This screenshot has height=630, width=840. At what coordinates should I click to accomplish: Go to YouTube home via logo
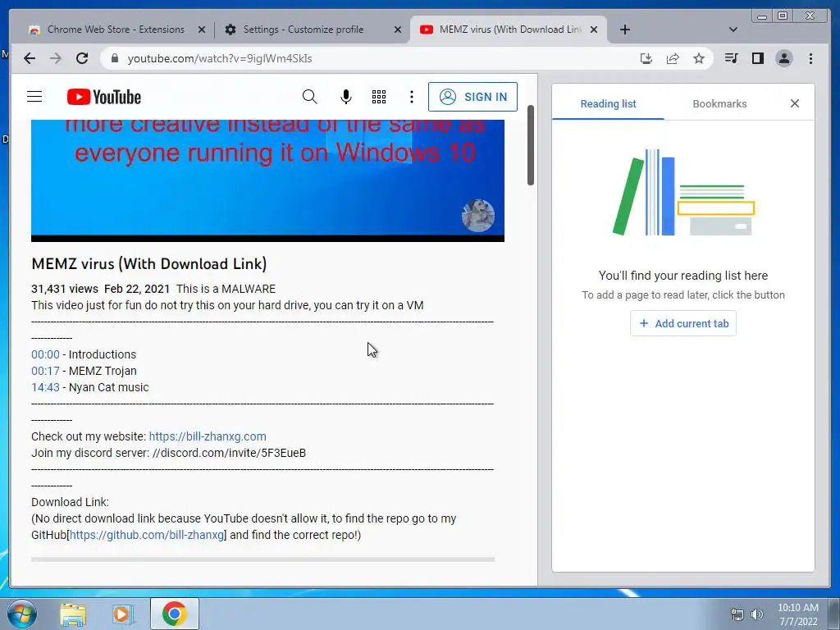click(104, 97)
